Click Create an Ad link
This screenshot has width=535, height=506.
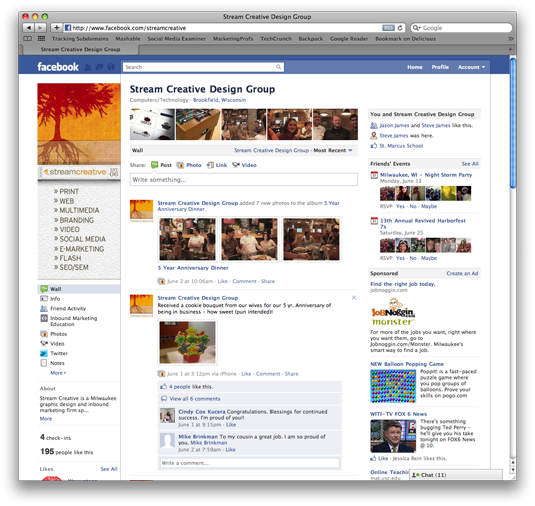(462, 274)
